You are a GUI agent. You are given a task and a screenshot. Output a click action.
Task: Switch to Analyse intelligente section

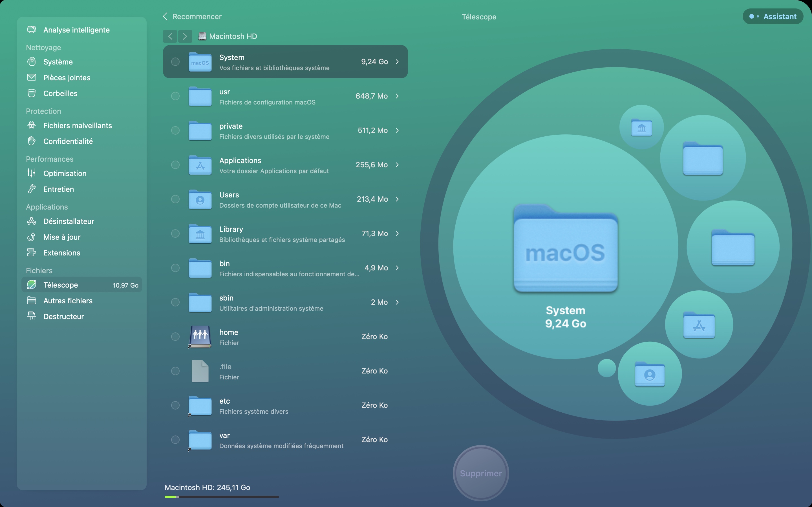tap(76, 30)
